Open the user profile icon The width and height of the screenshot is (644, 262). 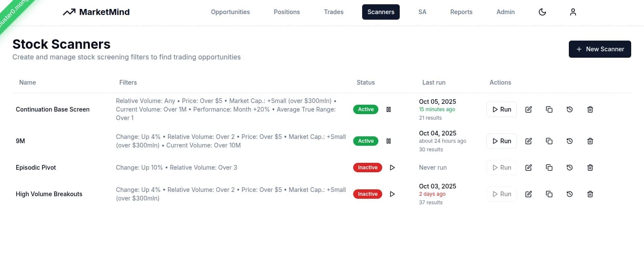click(x=573, y=12)
